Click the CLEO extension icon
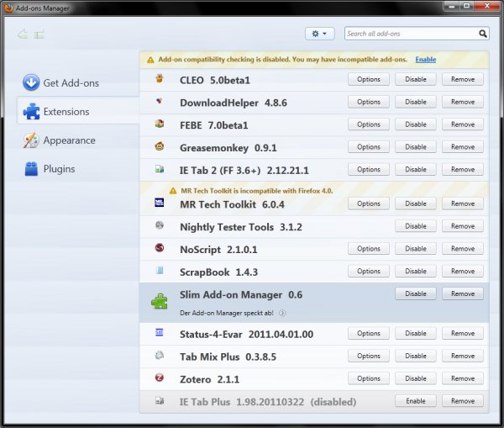The height and width of the screenshot is (428, 504). click(159, 80)
